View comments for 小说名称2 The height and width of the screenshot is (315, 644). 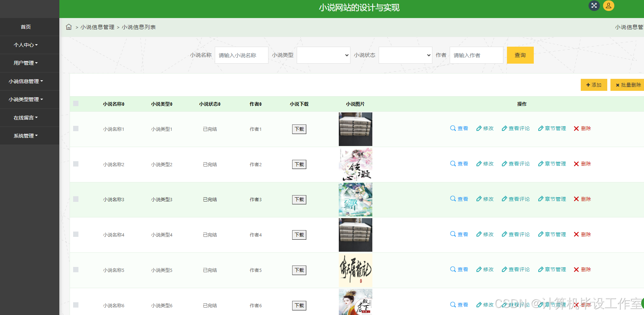click(x=516, y=164)
